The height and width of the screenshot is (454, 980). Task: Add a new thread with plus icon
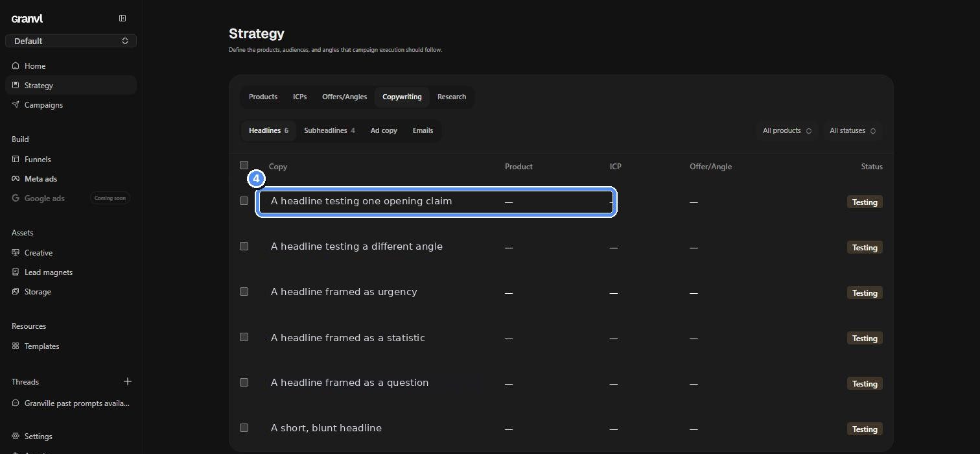tap(128, 381)
